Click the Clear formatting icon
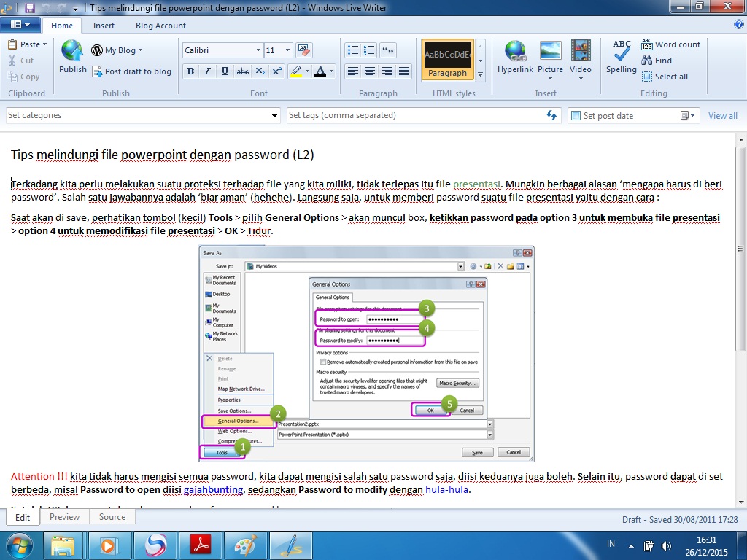Viewport: 747px width, 560px height. tap(303, 50)
